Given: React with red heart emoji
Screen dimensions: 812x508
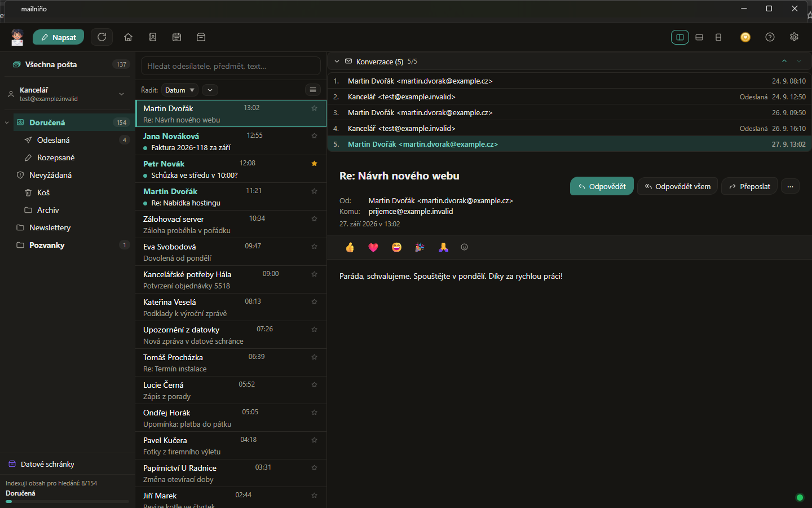Looking at the screenshot, I should tap(373, 247).
